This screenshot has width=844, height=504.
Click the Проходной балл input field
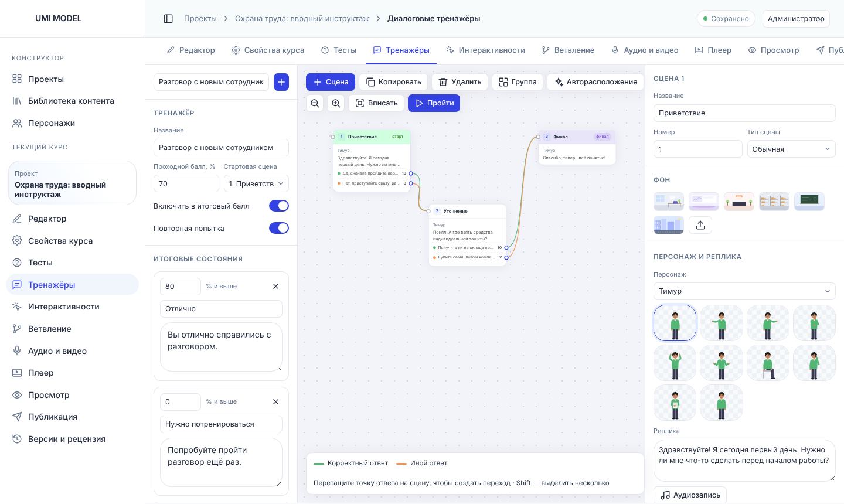186,183
